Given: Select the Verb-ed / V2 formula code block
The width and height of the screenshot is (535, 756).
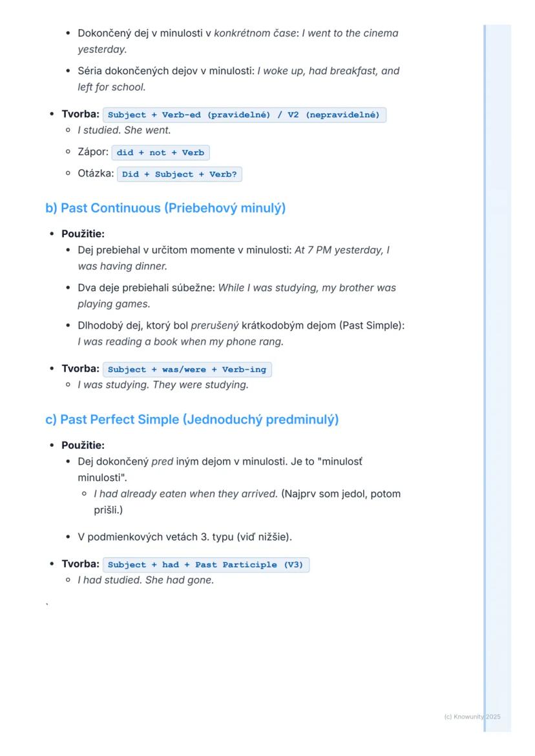Looking at the screenshot, I should (244, 115).
